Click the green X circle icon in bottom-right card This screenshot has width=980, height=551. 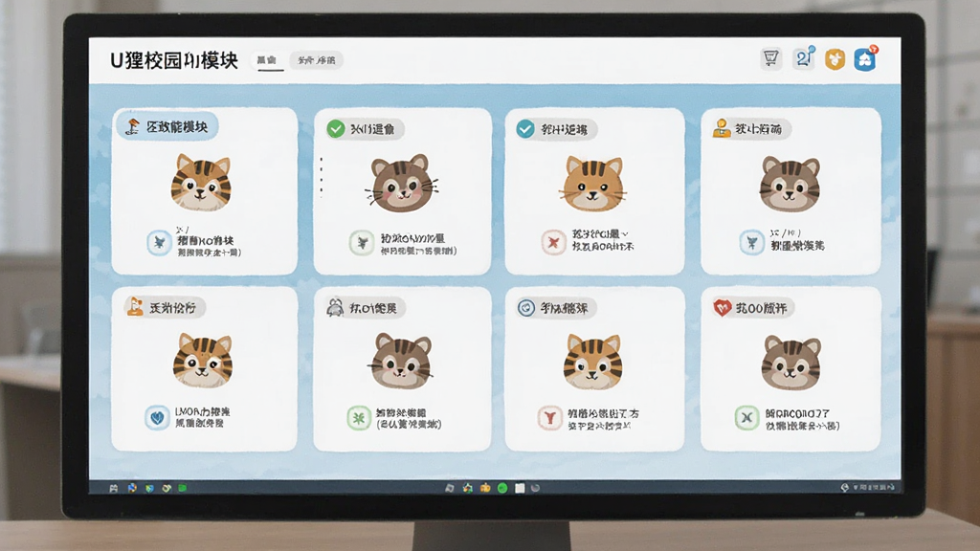[746, 418]
